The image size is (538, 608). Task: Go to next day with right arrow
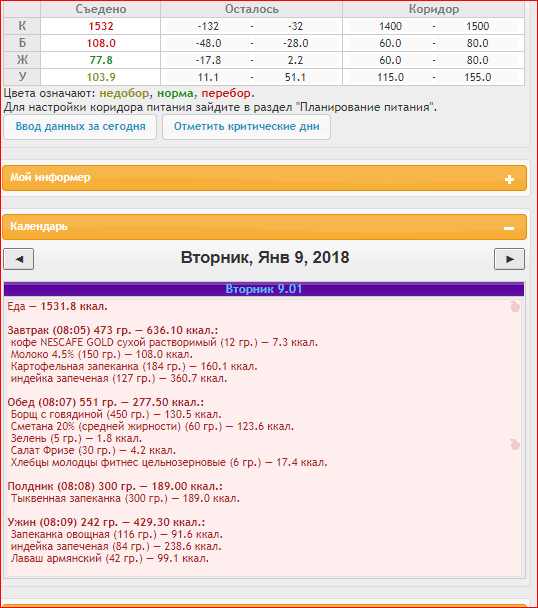click(509, 259)
